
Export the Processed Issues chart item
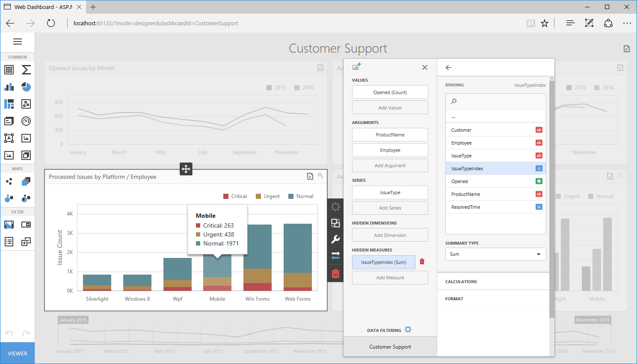pos(310,176)
